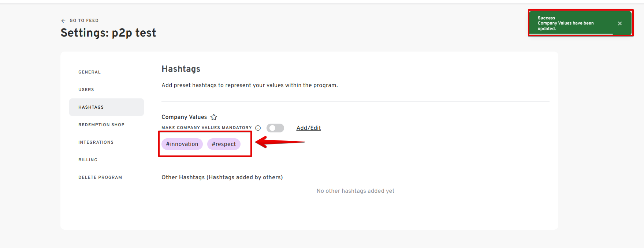Viewport: 644px width, 248px height.
Task: Open the info icon for mandatory company values
Action: 258,128
